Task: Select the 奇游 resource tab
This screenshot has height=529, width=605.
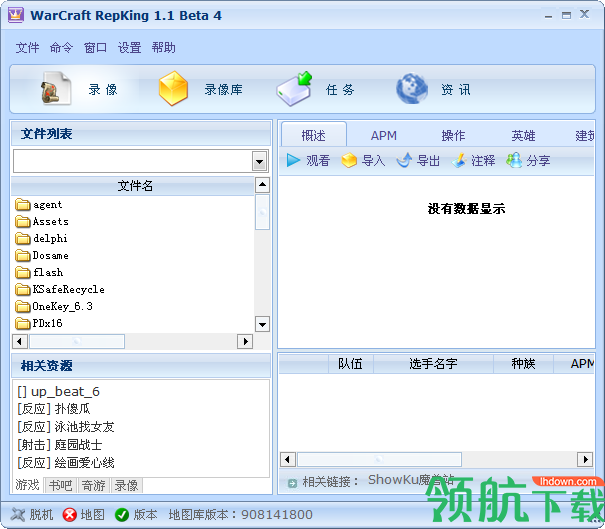Action: point(94,485)
